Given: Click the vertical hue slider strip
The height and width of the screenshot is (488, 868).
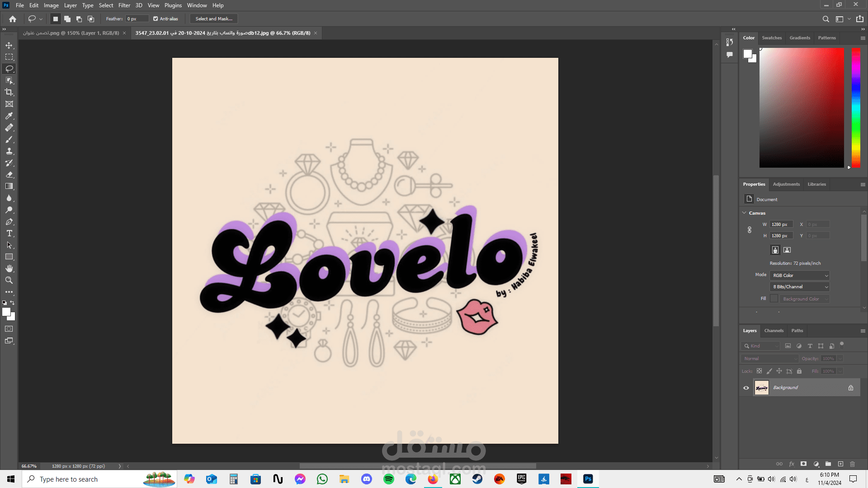Looking at the screenshot, I should click(x=856, y=108).
